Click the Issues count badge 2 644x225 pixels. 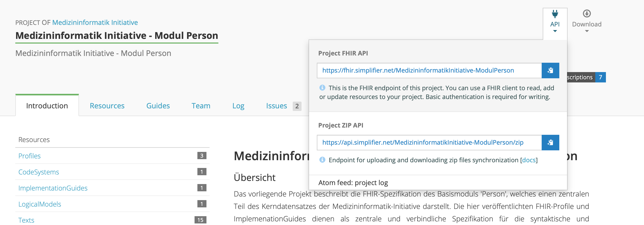pos(297,106)
